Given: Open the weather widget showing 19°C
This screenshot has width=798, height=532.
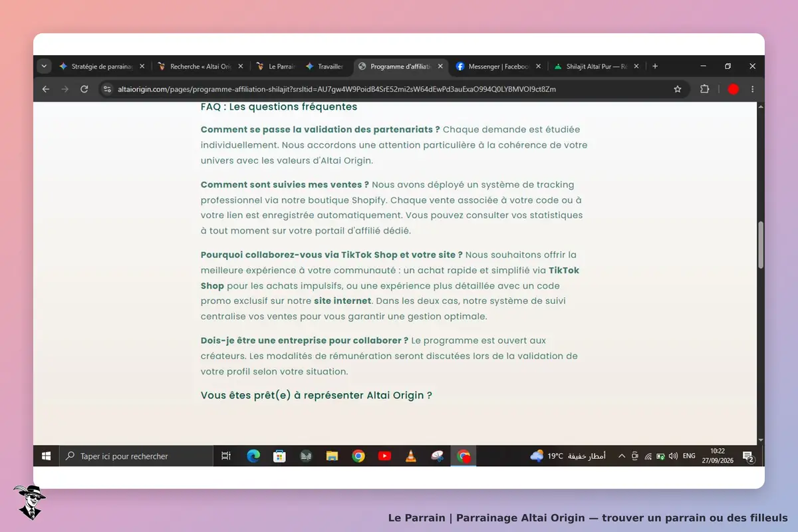Looking at the screenshot, I should 567,456.
